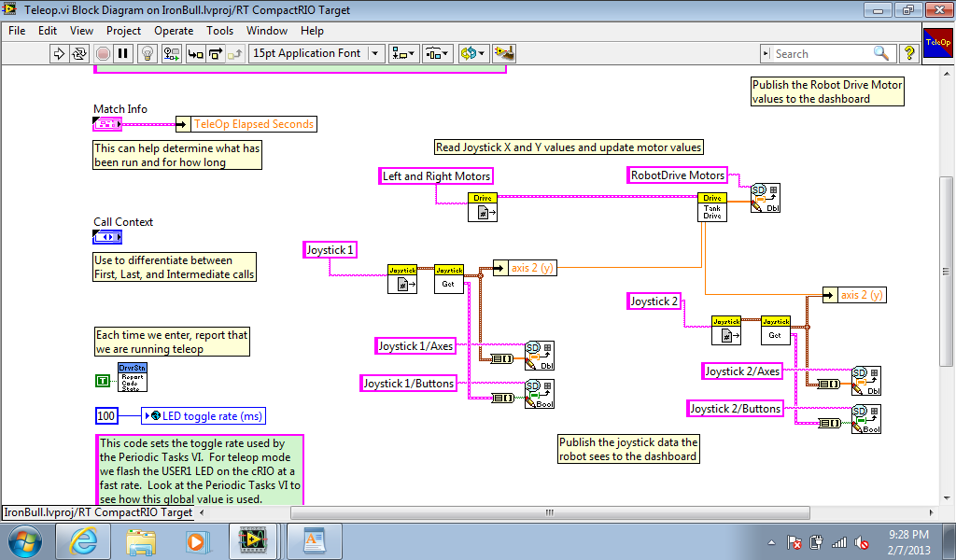The image size is (956, 560).
Task: Open the Operate menu
Action: click(174, 31)
